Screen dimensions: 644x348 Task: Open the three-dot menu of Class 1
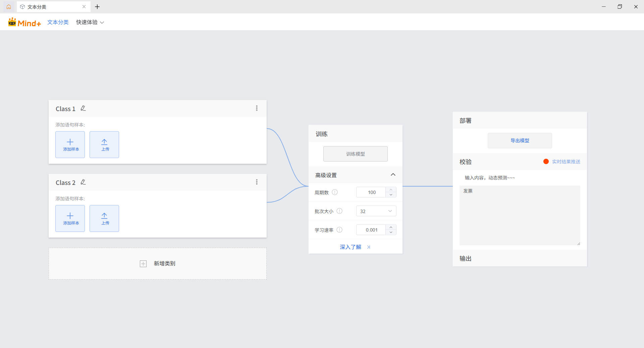pos(257,108)
